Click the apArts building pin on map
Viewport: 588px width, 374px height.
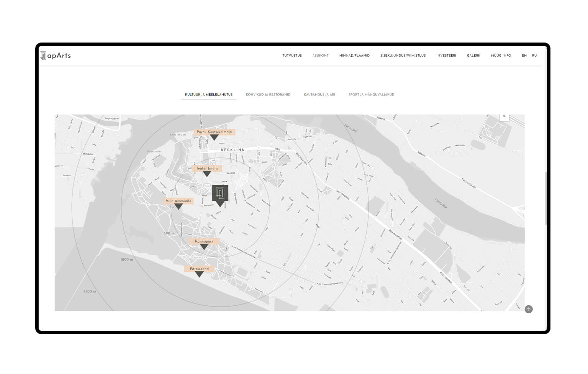tap(220, 195)
